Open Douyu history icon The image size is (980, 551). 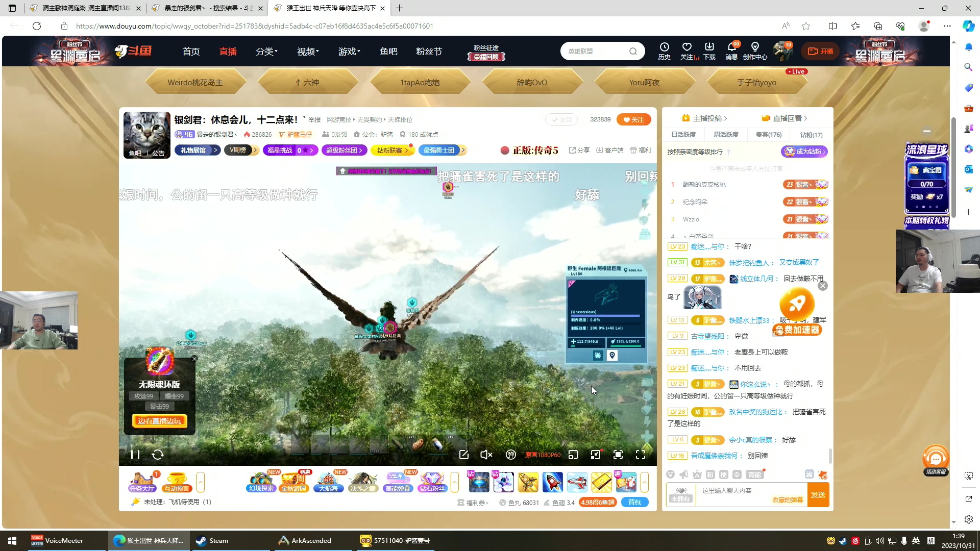(664, 51)
